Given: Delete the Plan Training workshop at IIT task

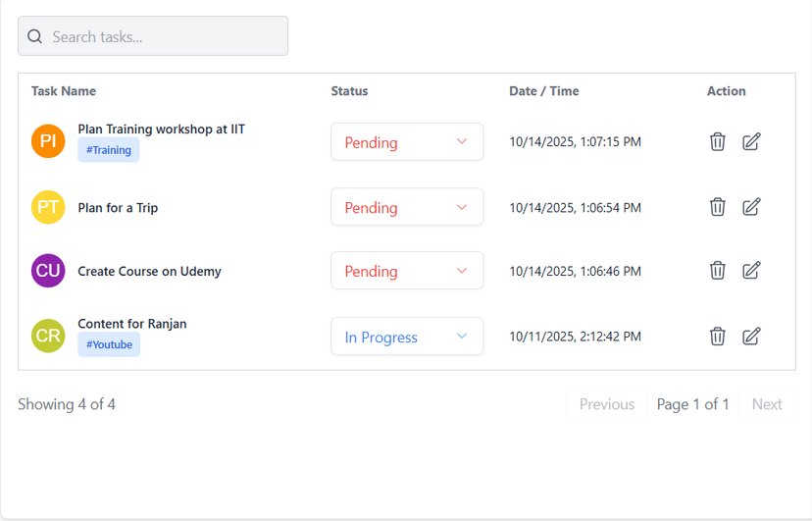Looking at the screenshot, I should coord(718,142).
